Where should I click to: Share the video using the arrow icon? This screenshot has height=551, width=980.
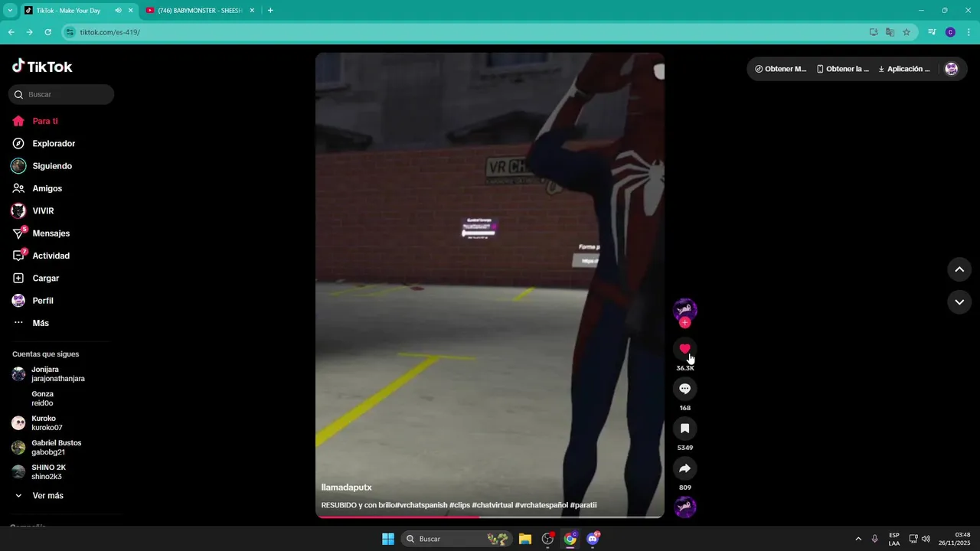coord(684,468)
